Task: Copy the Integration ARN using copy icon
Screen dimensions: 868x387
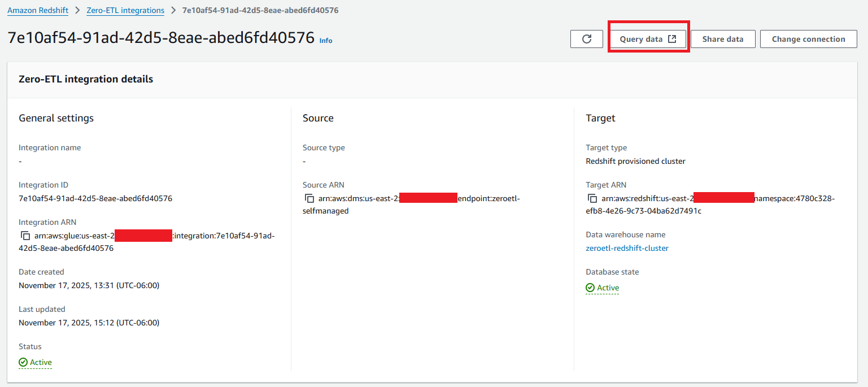Action: point(25,236)
